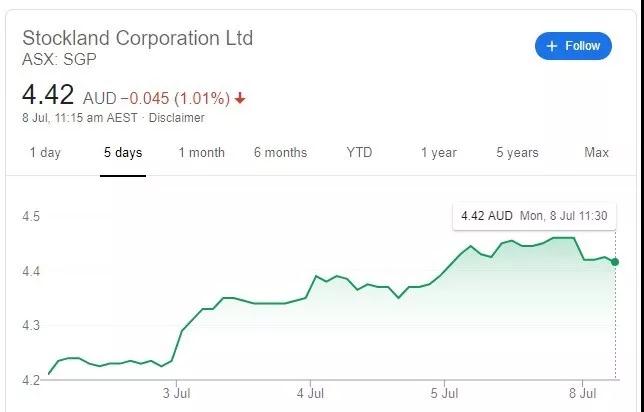This screenshot has height=412, width=644.
Task: Select the 5 days tab
Action: [122, 153]
